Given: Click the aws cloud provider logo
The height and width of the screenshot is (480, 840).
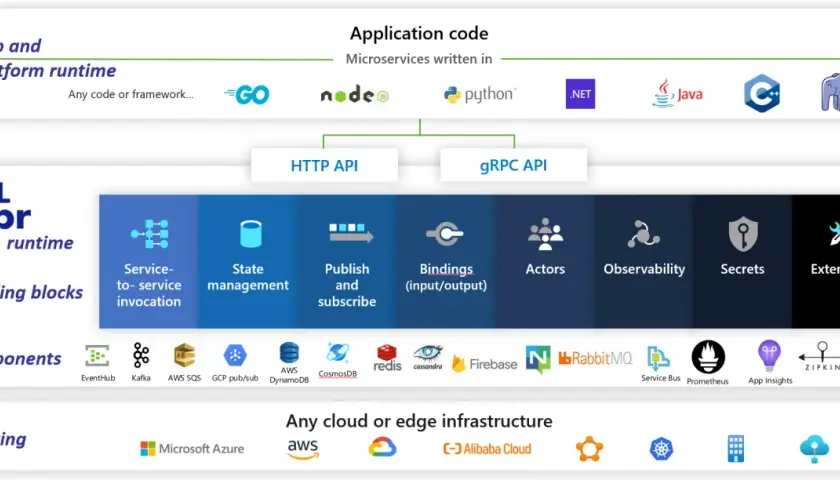Looking at the screenshot, I should (x=303, y=449).
